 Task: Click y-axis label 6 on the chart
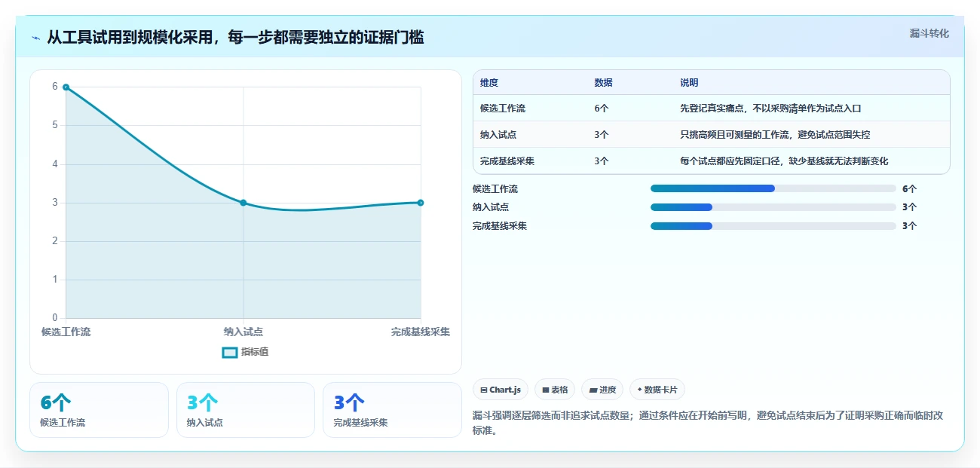coord(55,87)
